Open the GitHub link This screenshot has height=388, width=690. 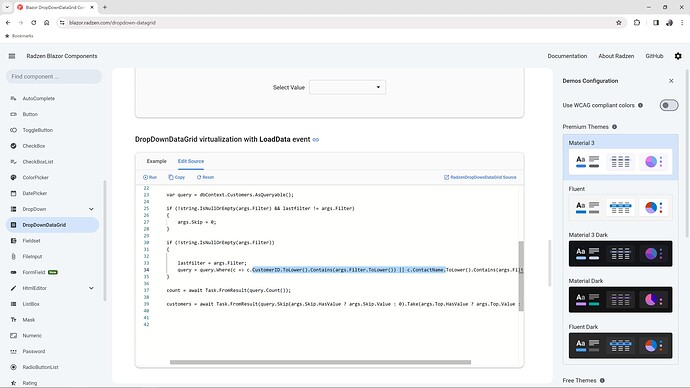point(654,56)
